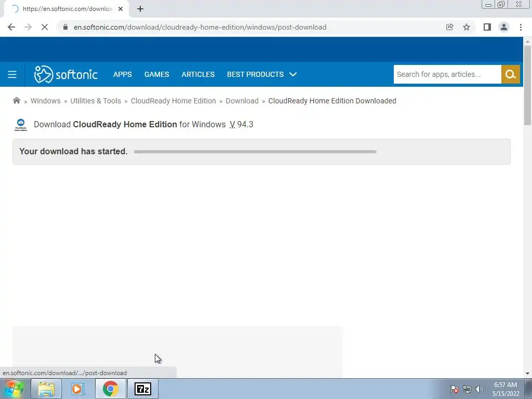
Task: Launch Windows Media Player from the taskbar
Action: (x=77, y=389)
